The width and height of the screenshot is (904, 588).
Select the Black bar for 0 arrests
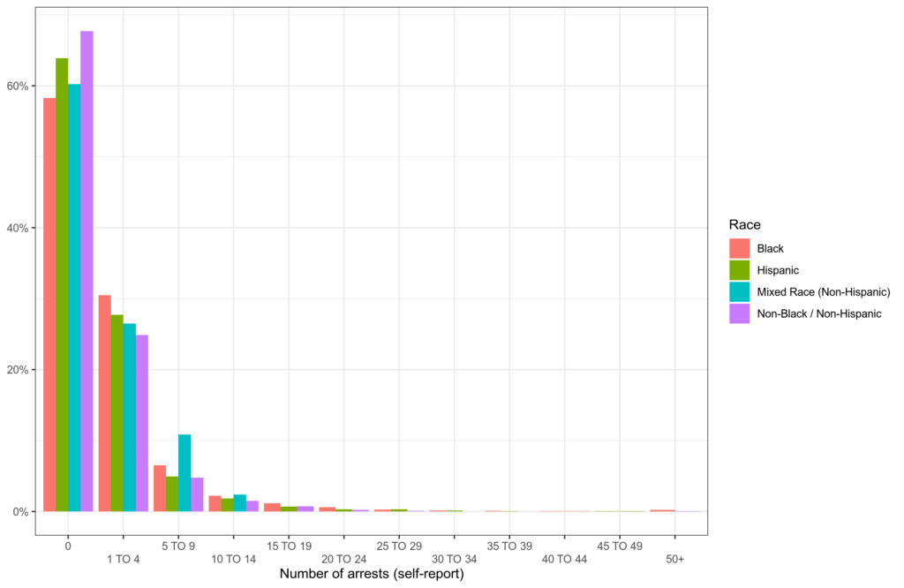pos(49,305)
